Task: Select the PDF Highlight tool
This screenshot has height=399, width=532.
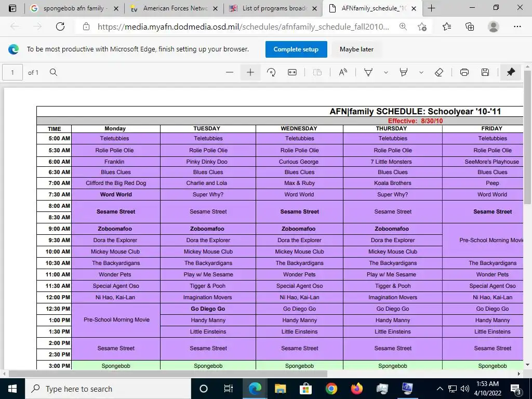Action: click(403, 72)
